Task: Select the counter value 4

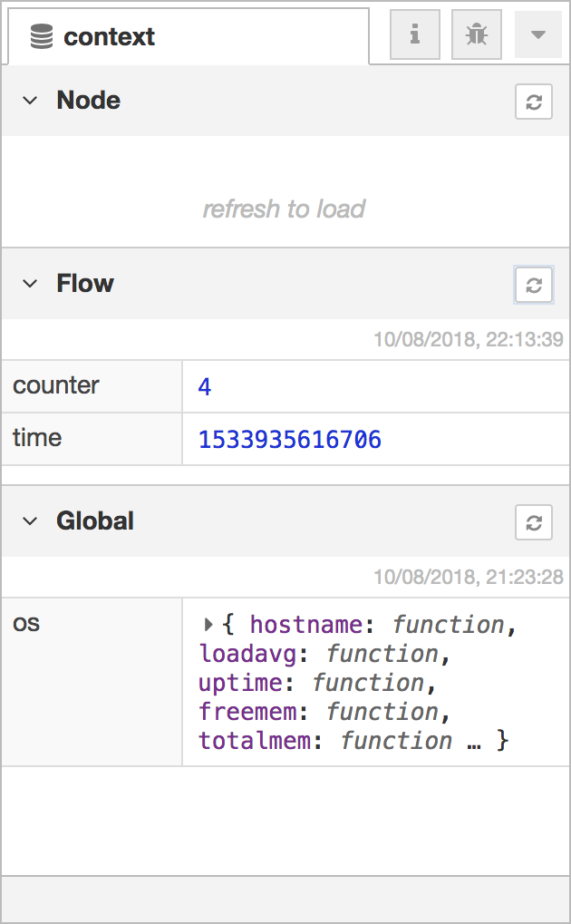Action: [205, 386]
